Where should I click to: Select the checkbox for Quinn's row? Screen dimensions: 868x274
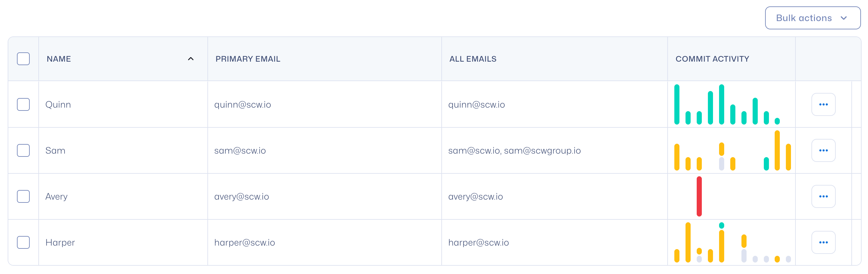23,104
